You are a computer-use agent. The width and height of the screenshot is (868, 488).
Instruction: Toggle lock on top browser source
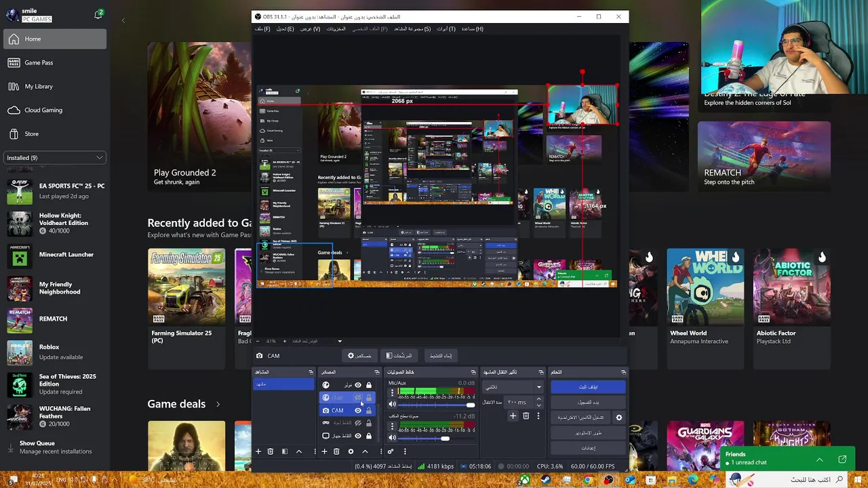pyautogui.click(x=369, y=385)
